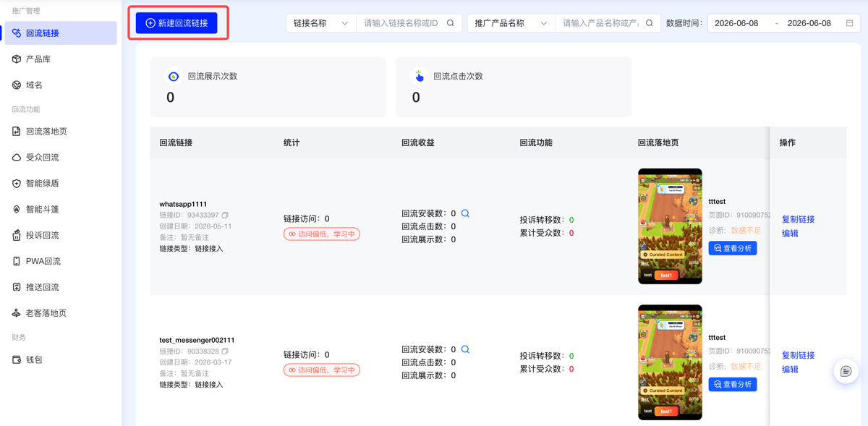868x426 pixels.
Task: Open the 链接名称 filter dropdown
Action: (x=320, y=23)
